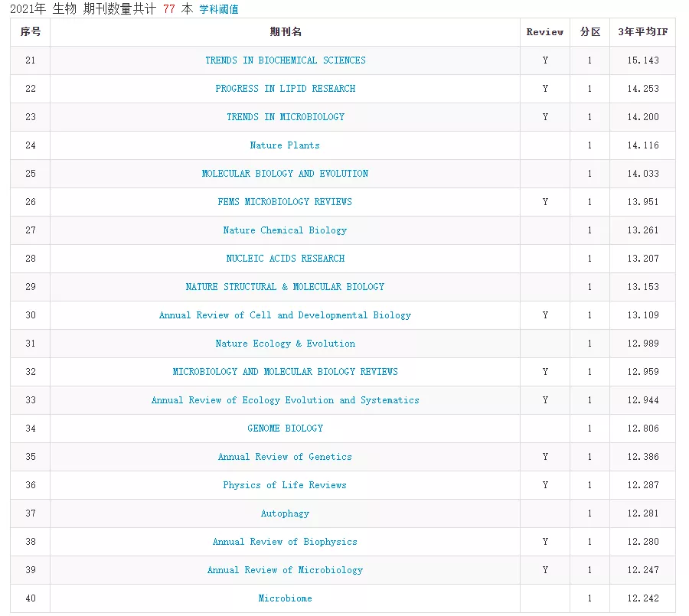Click Annual Review of Genetics link
The image size is (689, 616).
click(285, 457)
